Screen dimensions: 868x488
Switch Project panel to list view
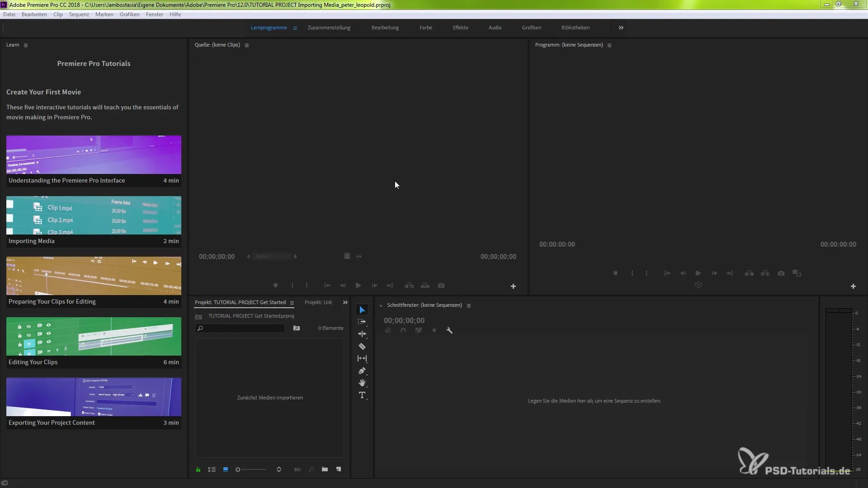click(x=212, y=469)
